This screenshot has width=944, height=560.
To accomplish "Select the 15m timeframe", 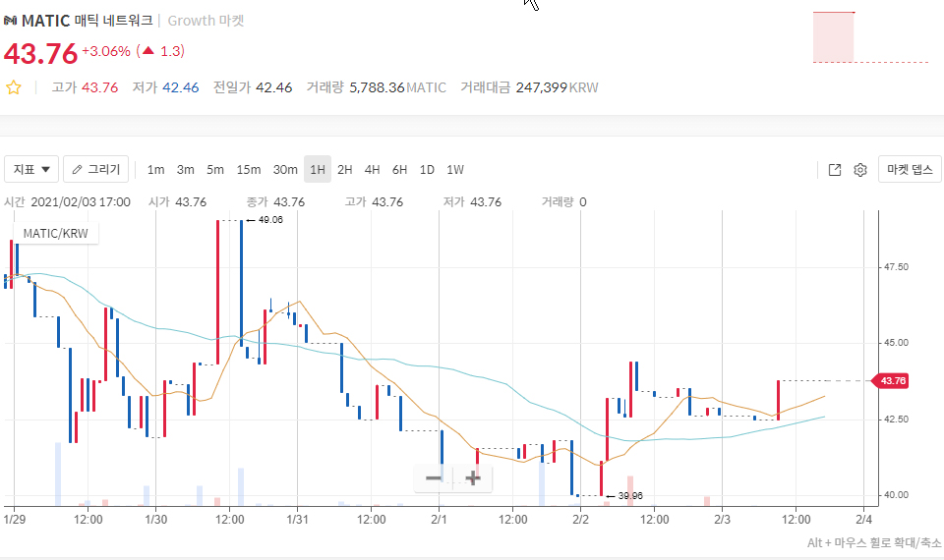I will (x=249, y=170).
